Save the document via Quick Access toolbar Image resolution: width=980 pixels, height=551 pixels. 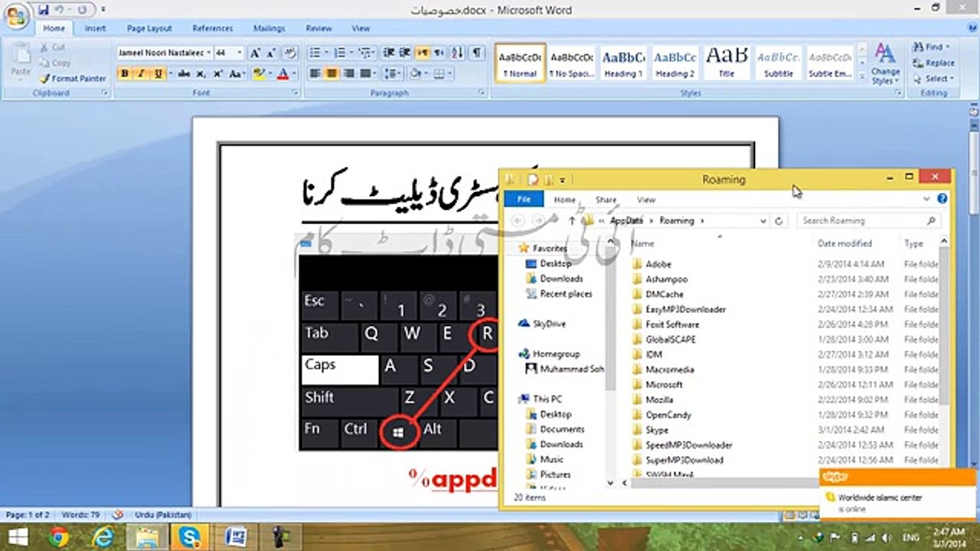tap(42, 11)
